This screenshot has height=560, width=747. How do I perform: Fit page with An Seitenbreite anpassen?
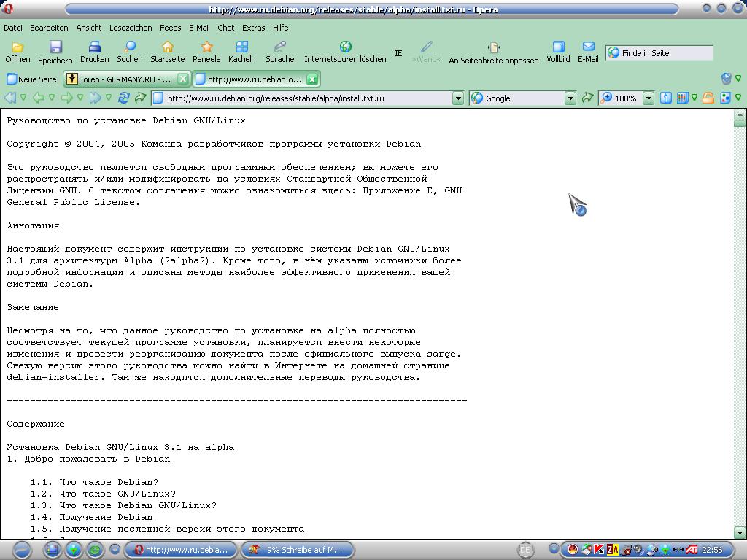tap(494, 53)
